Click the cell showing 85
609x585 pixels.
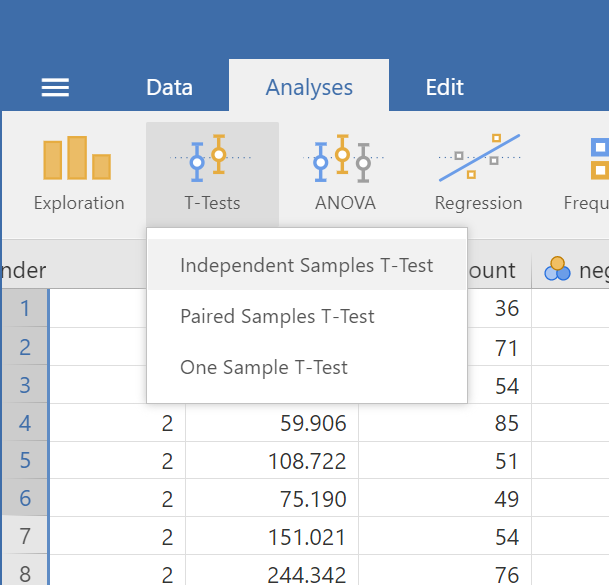(450, 424)
